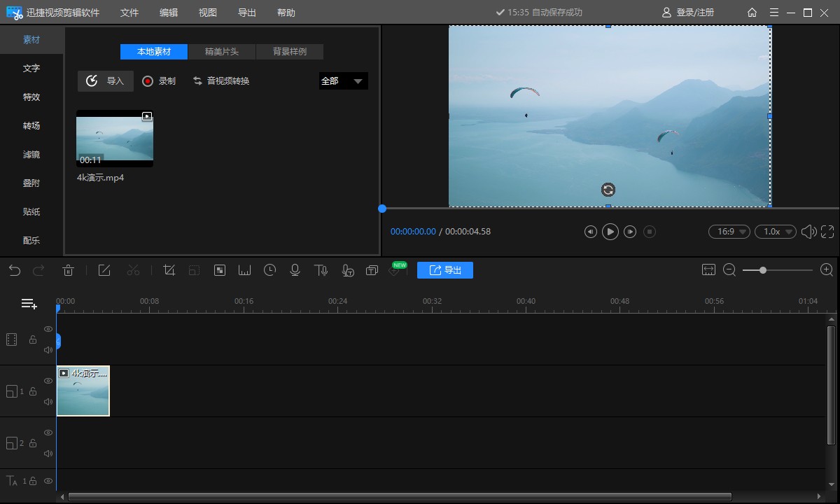Open the 全部 media filter dropdown
Screen dimensions: 840x504
tap(343, 81)
